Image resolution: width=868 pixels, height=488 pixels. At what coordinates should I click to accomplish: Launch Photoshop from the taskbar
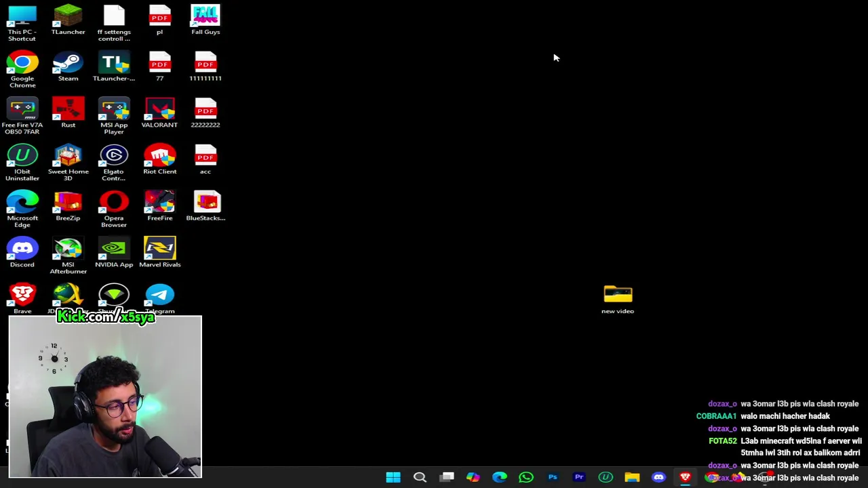(553, 477)
